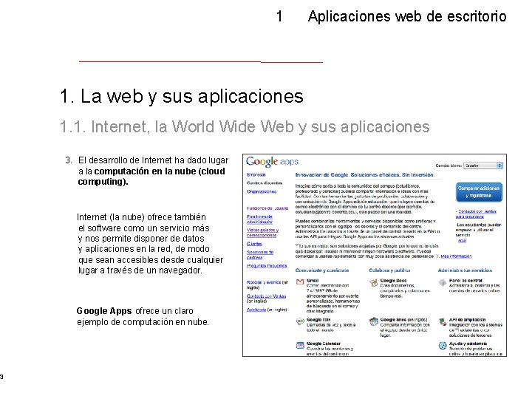Click the API de ampliación title
Screen dimensions: 532x399
467,320
